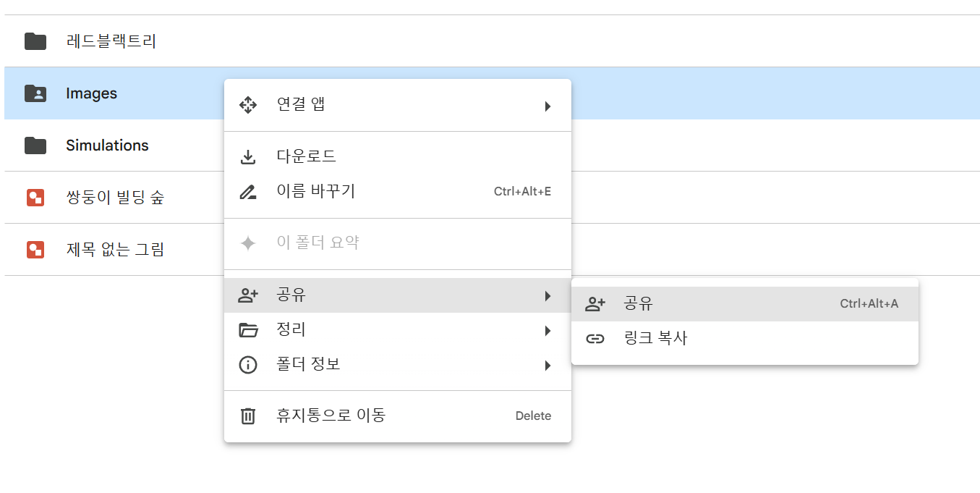This screenshot has width=980, height=493.
Task: Expand the 연결 앱 submenu arrow
Action: click(548, 106)
